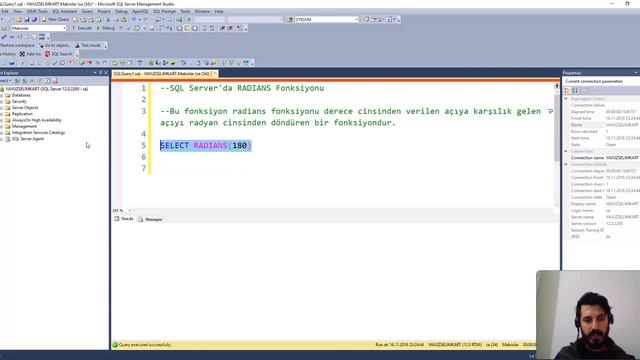This screenshot has width=640, height=360.
Task: Select Integration Services Catalogs node
Action: 38,133
